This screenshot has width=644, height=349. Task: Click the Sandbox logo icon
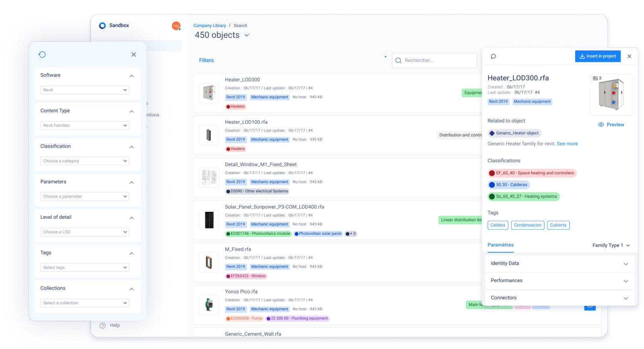pyautogui.click(x=102, y=25)
